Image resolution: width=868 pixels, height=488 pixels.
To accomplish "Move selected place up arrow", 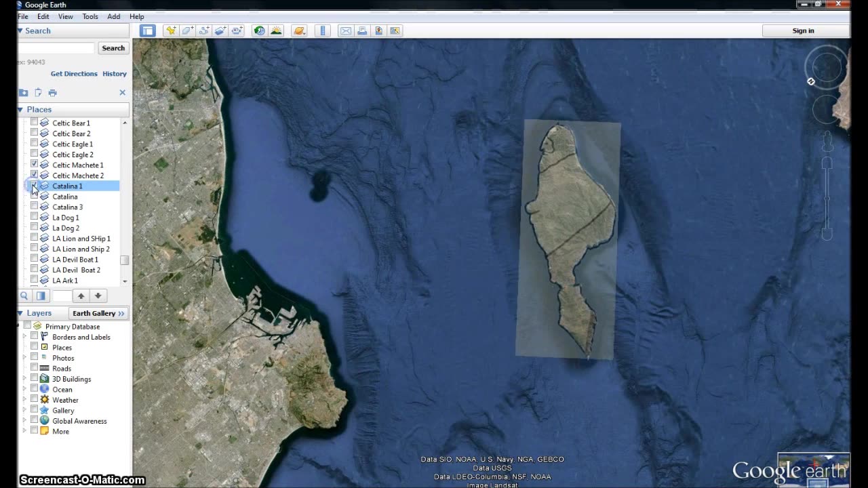I will pyautogui.click(x=81, y=296).
